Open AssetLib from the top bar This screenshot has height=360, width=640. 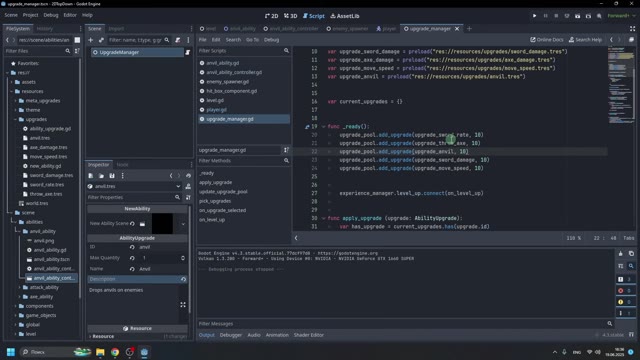tap(345, 16)
